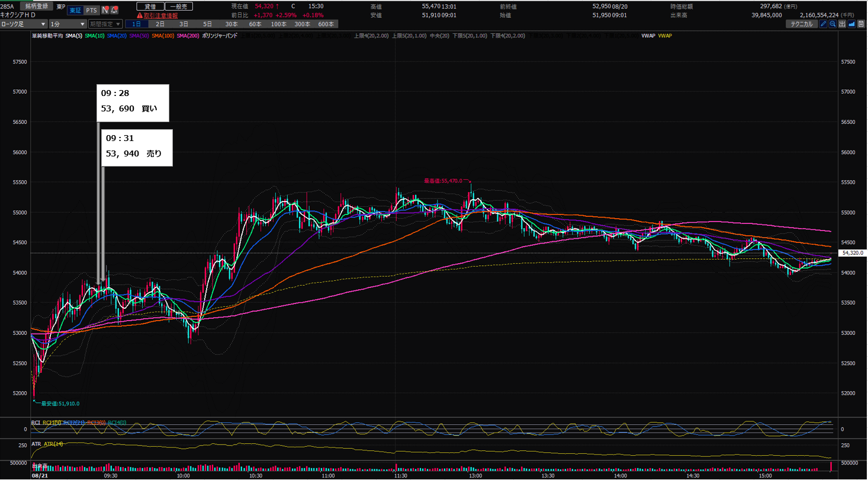Viewport: 868px width, 480px height.
Task: Click the 貸借 button
Action: pyautogui.click(x=150, y=6)
